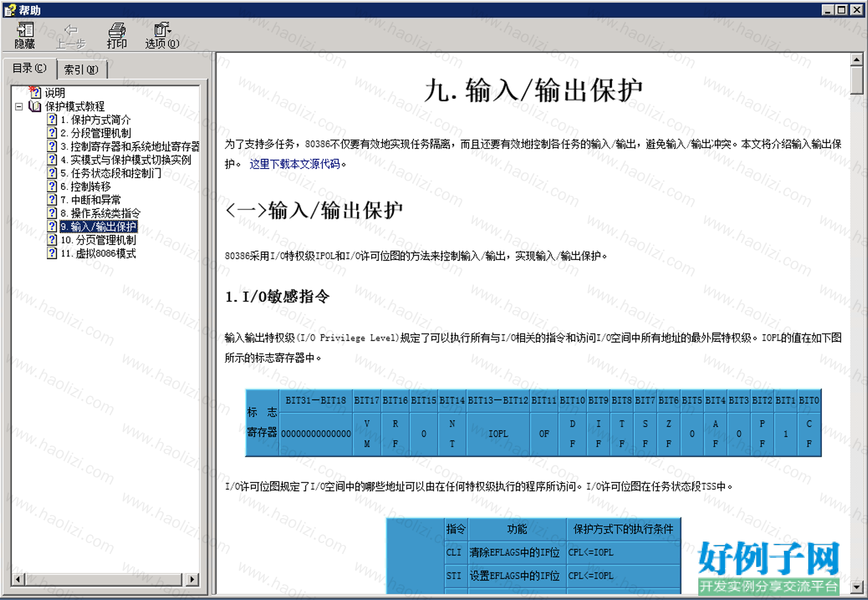The image size is (868, 600).
Task: Click question-mark icon beside 5. 任务状态段
Action: pos(52,173)
